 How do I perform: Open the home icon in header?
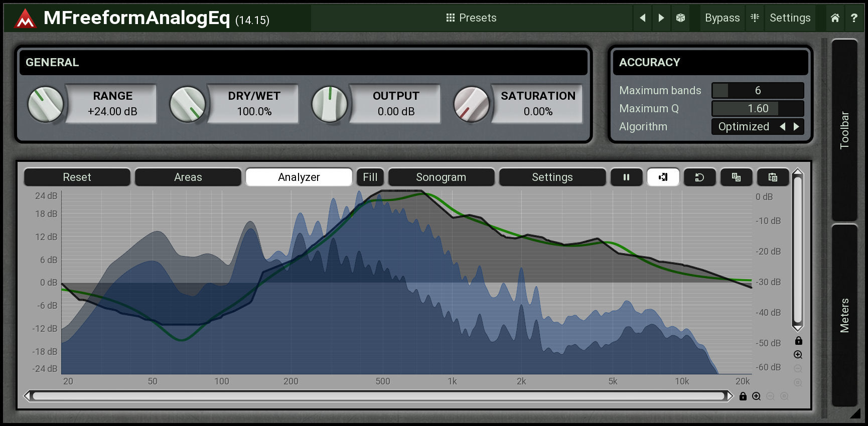point(835,18)
